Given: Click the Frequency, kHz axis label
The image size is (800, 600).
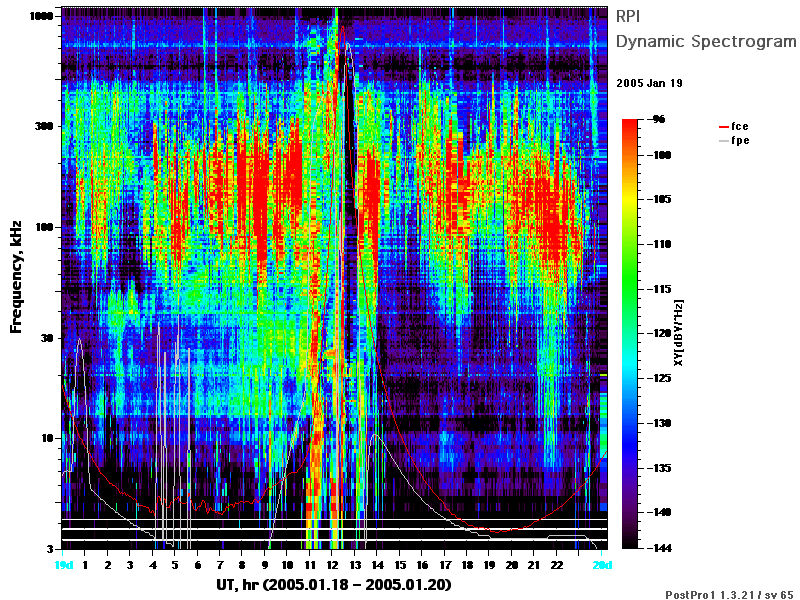Looking at the screenshot, I should click(x=16, y=277).
